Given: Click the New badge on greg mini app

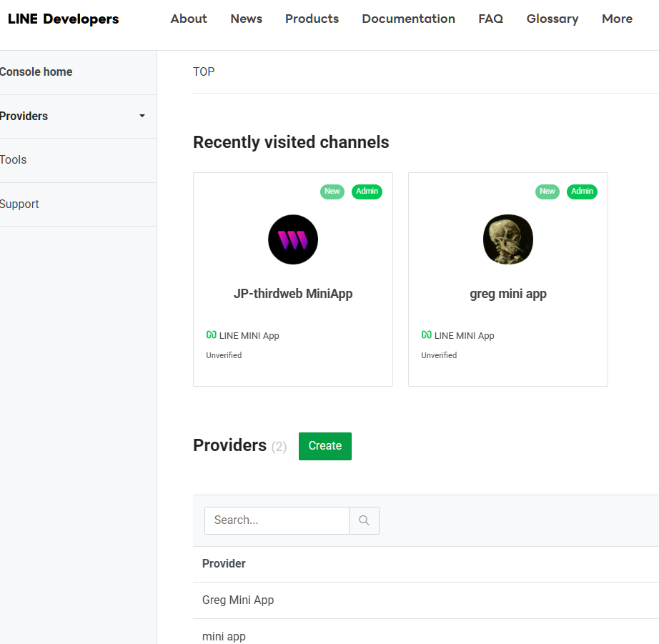Looking at the screenshot, I should coord(547,192).
